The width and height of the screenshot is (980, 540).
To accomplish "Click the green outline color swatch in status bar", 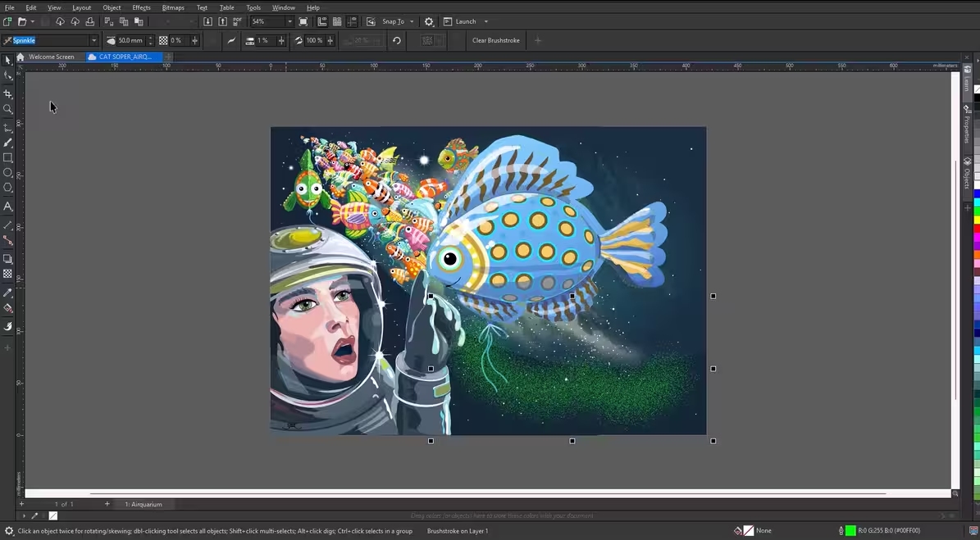I will point(850,530).
